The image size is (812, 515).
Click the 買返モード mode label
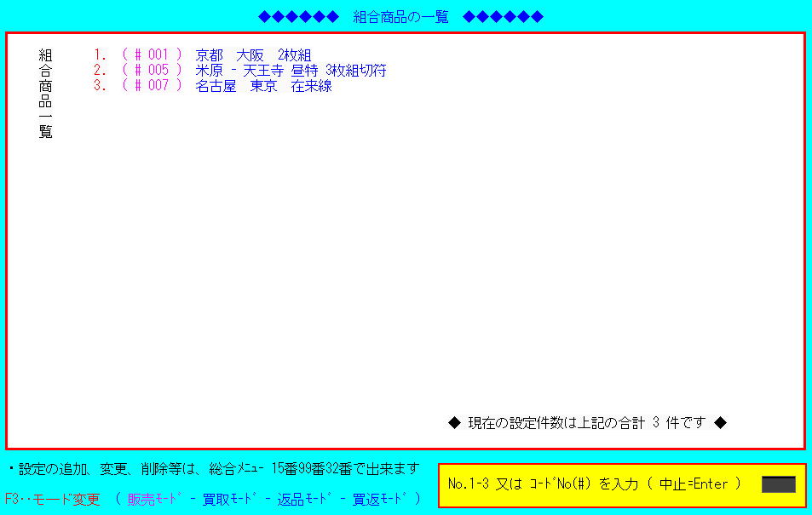click(380, 499)
